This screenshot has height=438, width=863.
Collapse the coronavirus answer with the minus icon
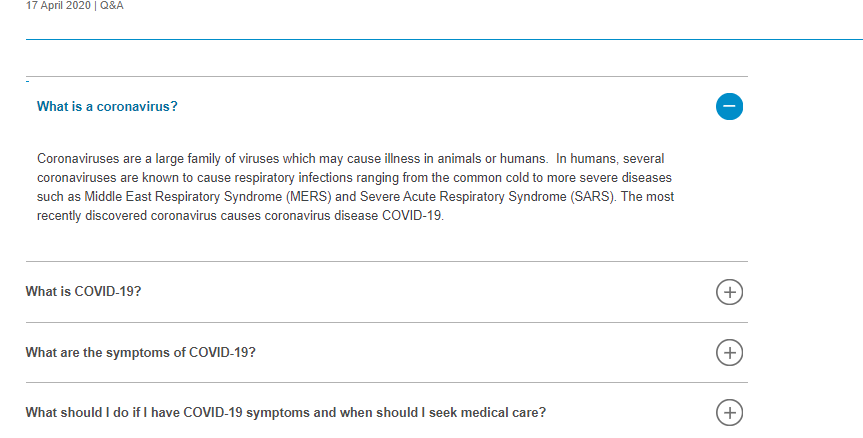(729, 106)
